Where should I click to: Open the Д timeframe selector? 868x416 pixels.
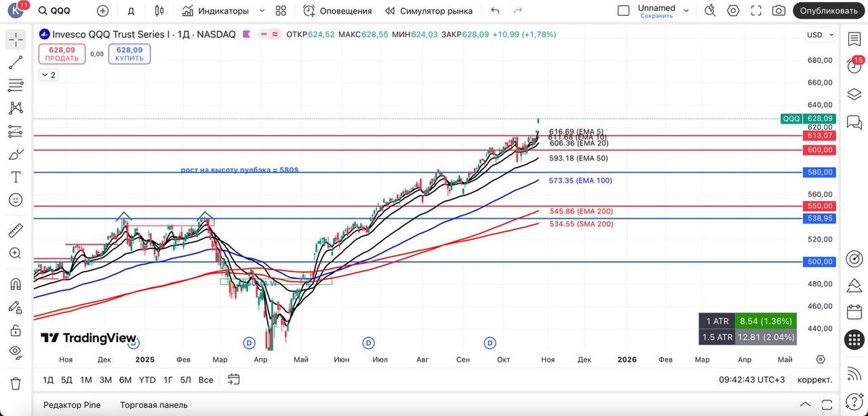[131, 11]
